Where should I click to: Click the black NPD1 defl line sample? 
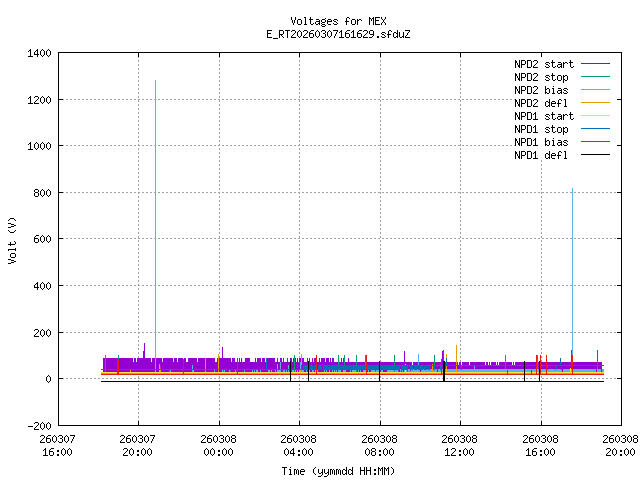click(x=593, y=155)
